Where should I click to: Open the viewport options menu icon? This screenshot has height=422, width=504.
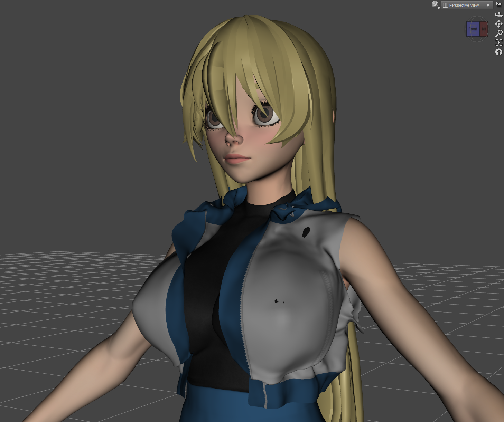pyautogui.click(x=499, y=5)
